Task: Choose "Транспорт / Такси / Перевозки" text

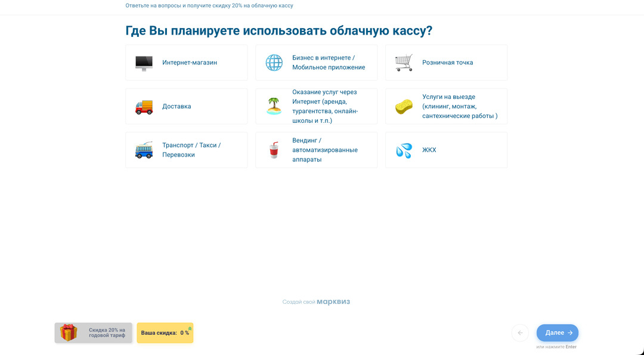Action: click(x=191, y=150)
